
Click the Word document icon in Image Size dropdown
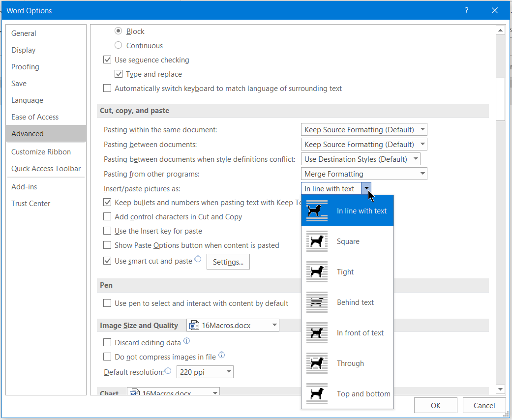click(x=194, y=325)
